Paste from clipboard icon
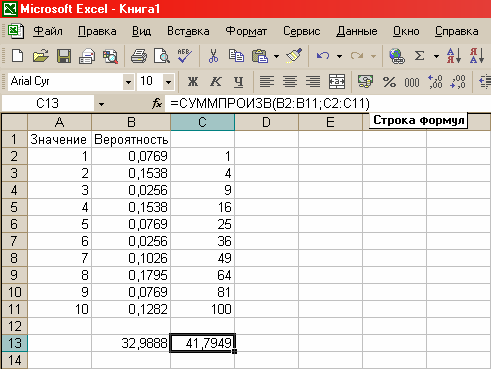The width and height of the screenshot is (491, 369). (x=260, y=56)
